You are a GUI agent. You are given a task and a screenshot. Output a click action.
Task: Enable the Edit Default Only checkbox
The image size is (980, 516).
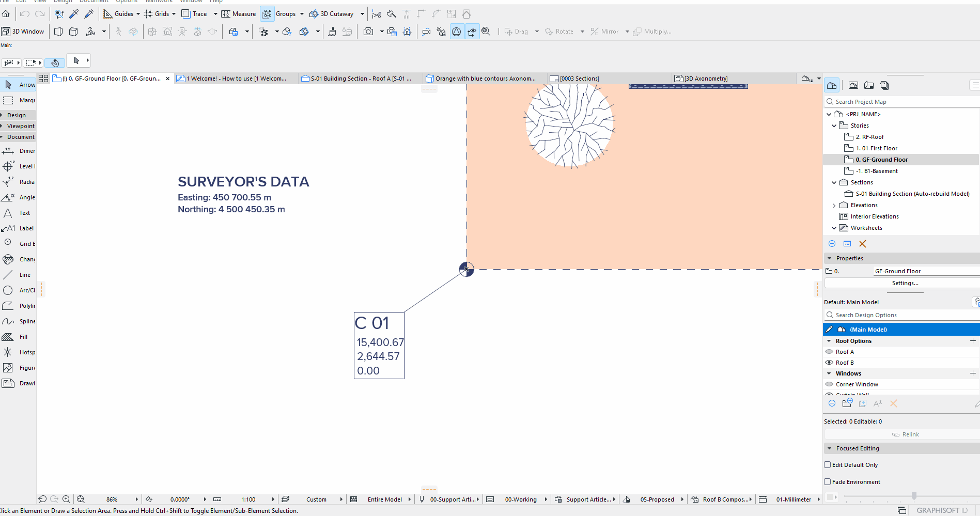click(827, 465)
